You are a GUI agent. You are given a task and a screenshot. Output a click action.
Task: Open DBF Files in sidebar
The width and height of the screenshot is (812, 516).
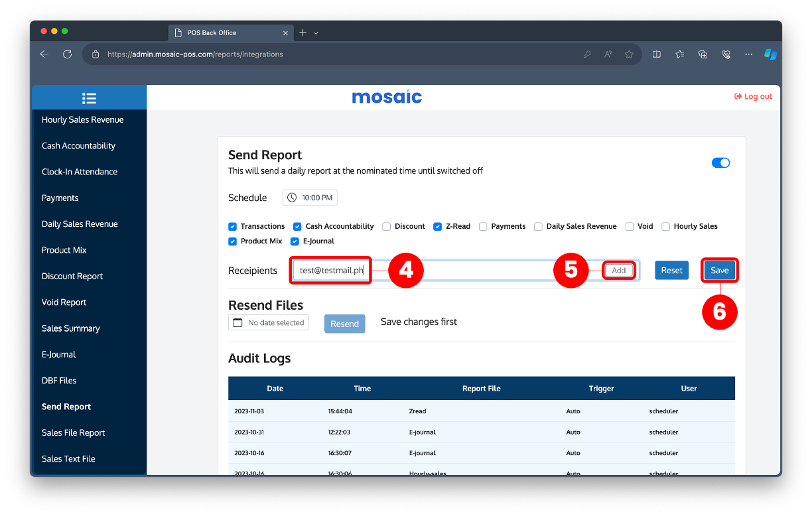(x=59, y=381)
